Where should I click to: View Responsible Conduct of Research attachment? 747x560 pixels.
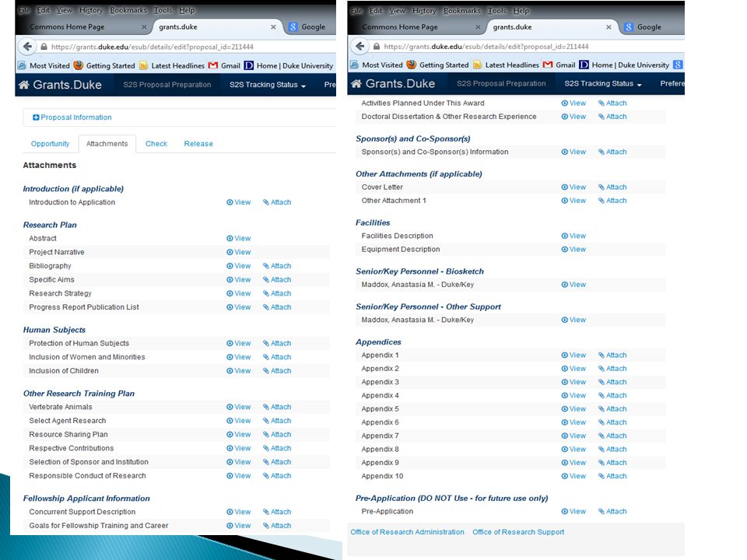point(239,476)
